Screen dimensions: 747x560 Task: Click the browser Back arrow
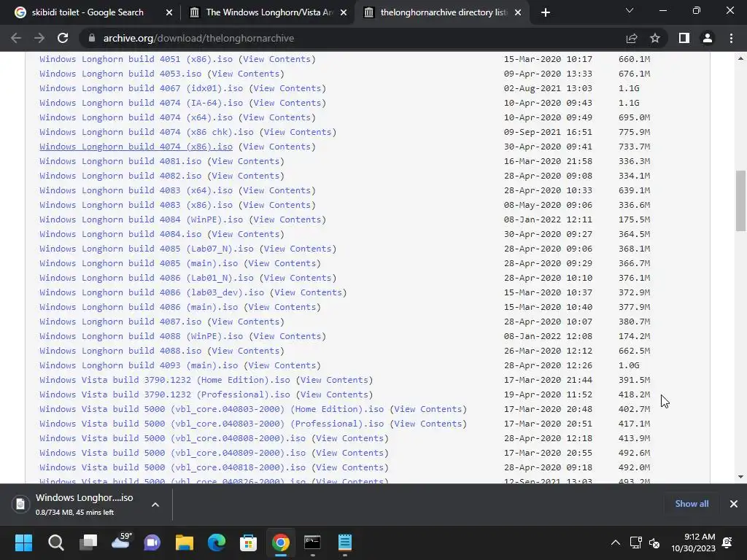click(x=16, y=38)
